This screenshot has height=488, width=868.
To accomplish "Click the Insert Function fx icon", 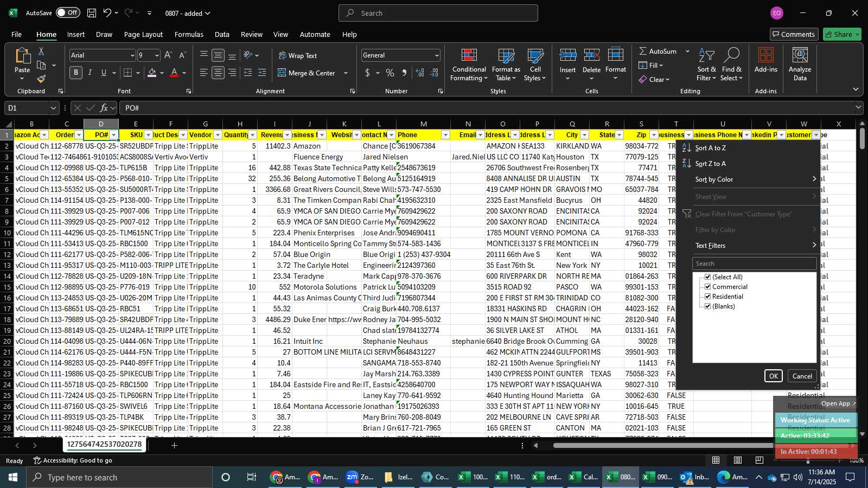I will pos(104,108).
